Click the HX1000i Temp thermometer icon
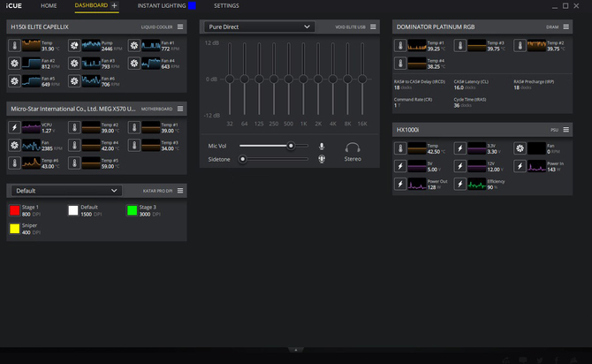 [x=400, y=148]
